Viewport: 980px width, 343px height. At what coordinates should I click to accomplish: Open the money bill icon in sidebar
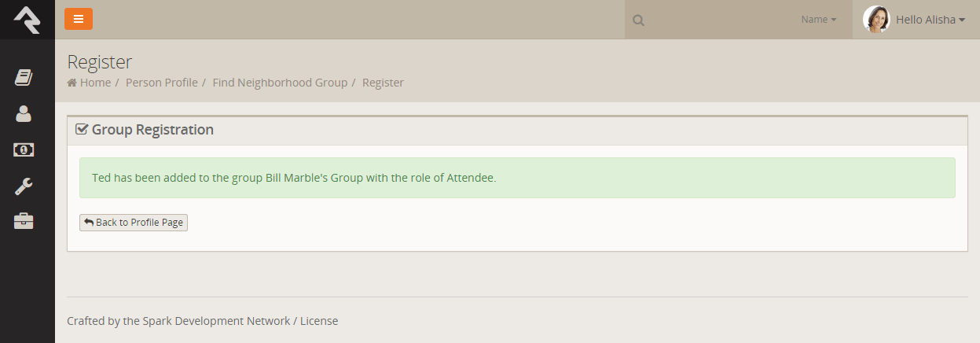coord(24,149)
